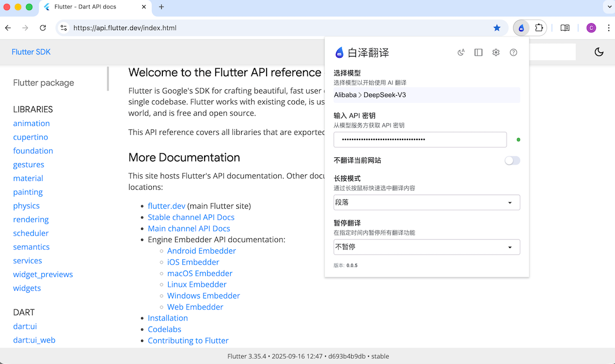Open the Android Embedder link
Image resolution: width=615 pixels, height=364 pixels.
tap(201, 251)
